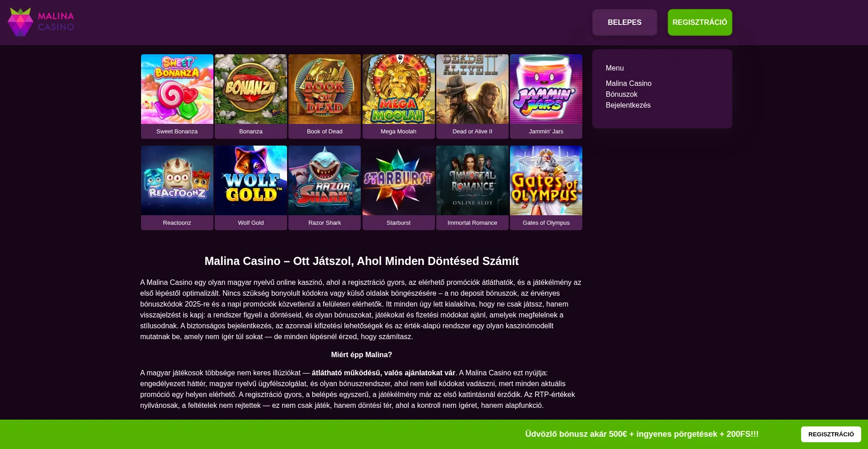This screenshot has width=868, height=449.
Task: Select Malina Casino in the sidebar menu
Action: (x=628, y=83)
